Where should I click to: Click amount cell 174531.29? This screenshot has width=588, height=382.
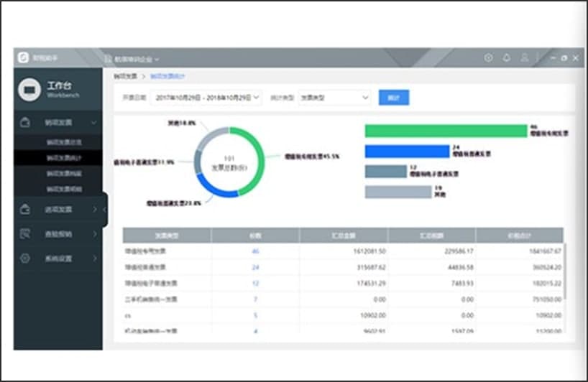tap(371, 283)
